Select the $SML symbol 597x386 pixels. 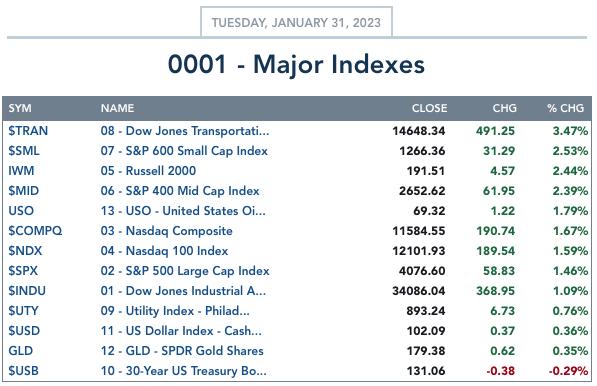pyautogui.click(x=24, y=151)
